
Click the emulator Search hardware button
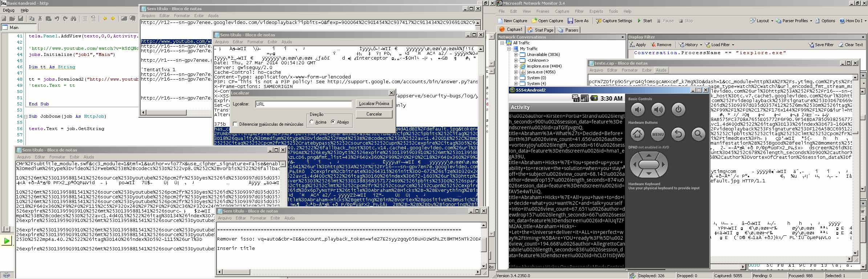pyautogui.click(x=698, y=134)
